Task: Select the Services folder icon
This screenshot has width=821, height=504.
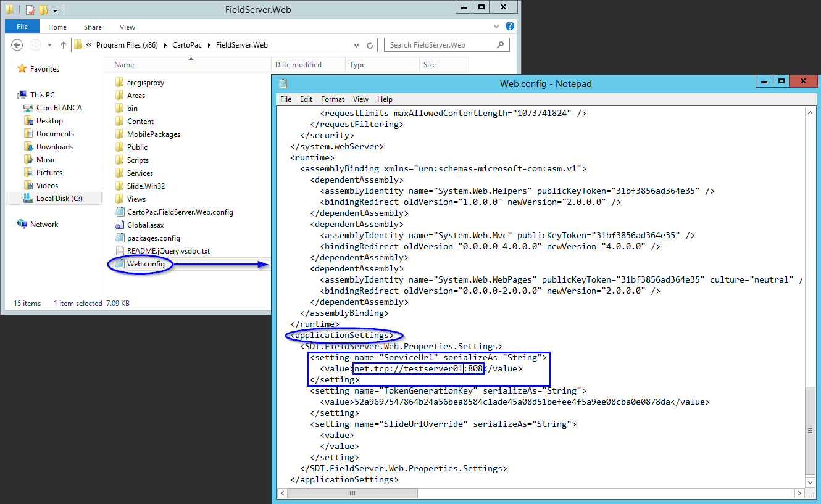Action: pyautogui.click(x=120, y=173)
